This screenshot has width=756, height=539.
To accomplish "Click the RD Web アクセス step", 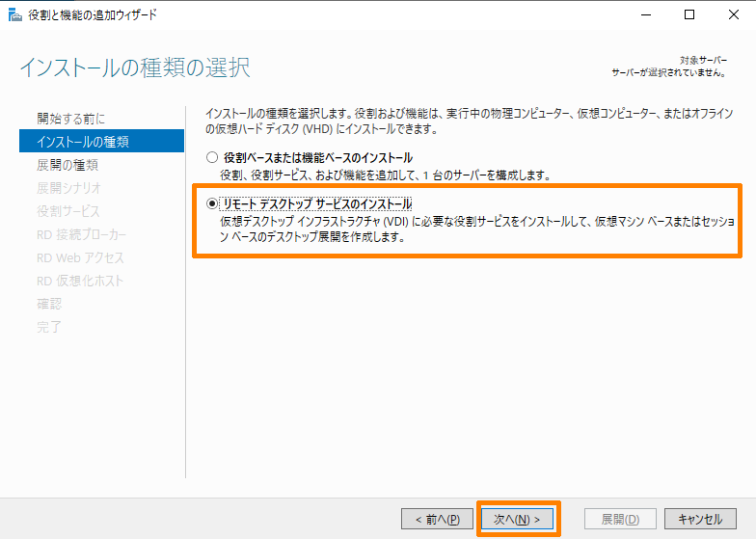I will 80,257.
